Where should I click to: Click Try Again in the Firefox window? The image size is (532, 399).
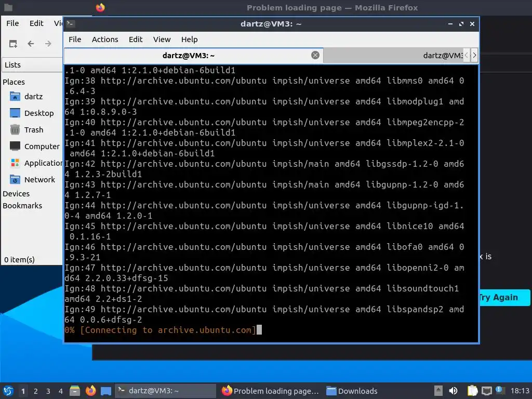[504, 298]
